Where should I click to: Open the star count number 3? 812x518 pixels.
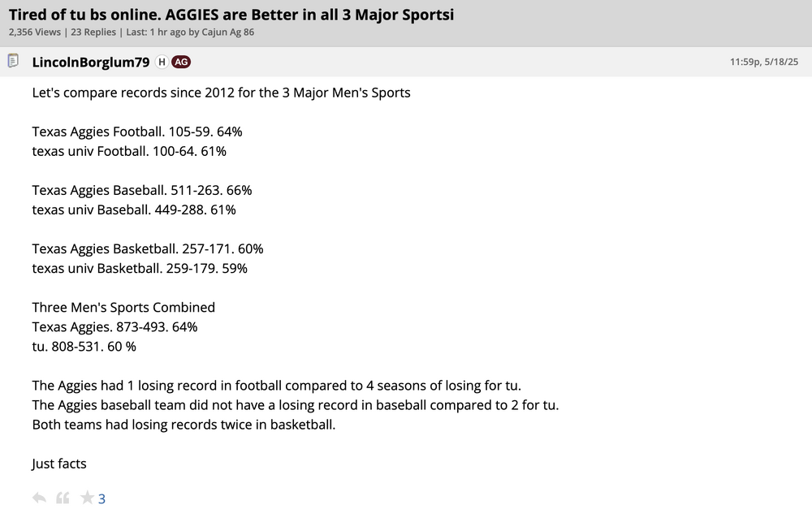pos(102,499)
